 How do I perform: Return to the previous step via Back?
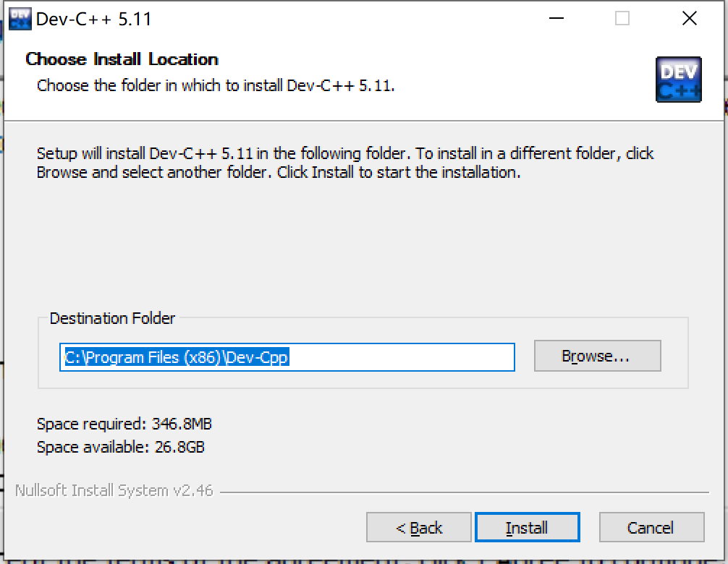(x=418, y=527)
